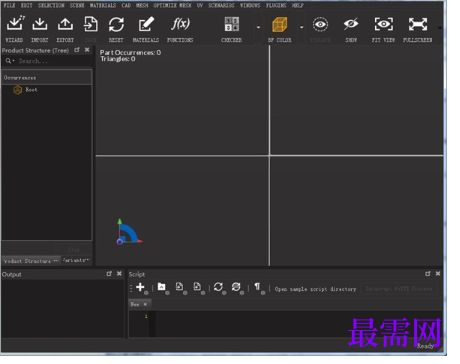
Task: Click the Product Structure search field
Action: (x=53, y=61)
